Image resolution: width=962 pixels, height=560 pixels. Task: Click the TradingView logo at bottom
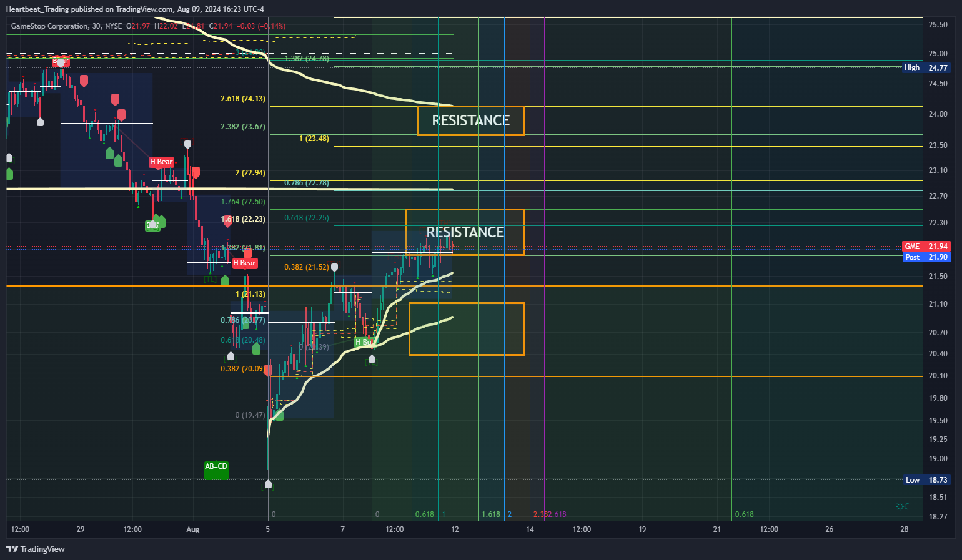click(x=36, y=549)
